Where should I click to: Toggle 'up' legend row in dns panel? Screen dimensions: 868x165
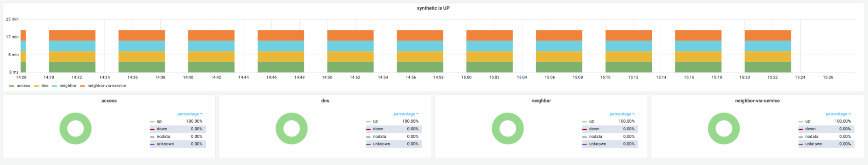pyautogui.click(x=394, y=121)
